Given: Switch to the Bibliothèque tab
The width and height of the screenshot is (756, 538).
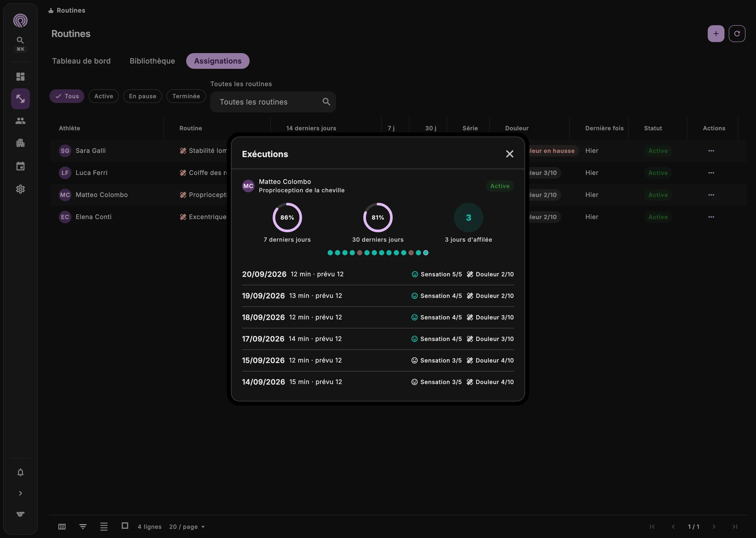Looking at the screenshot, I should [x=152, y=61].
